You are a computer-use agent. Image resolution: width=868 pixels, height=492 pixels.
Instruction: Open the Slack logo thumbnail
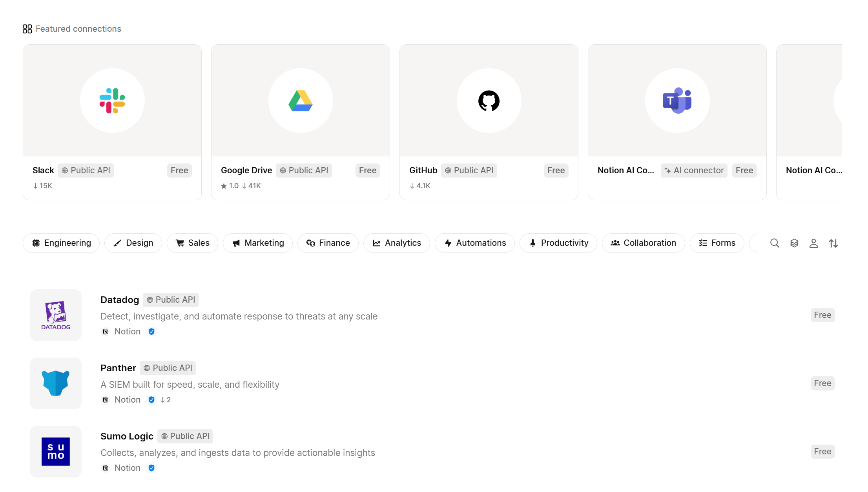(x=112, y=101)
